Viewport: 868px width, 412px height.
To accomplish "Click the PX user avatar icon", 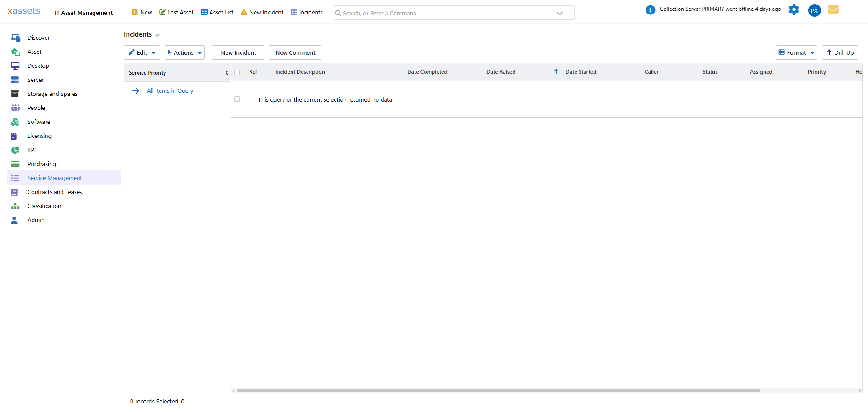I will point(814,10).
